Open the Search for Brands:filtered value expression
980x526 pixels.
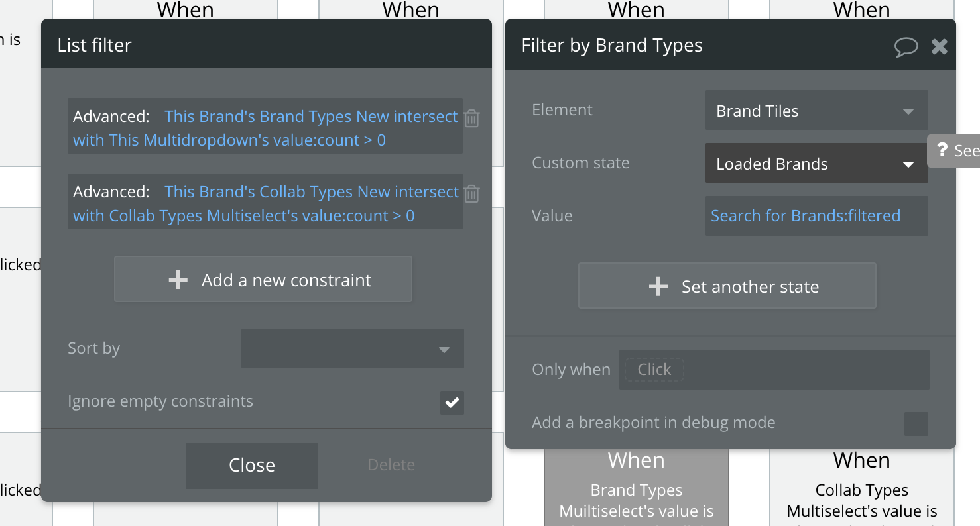pos(806,216)
